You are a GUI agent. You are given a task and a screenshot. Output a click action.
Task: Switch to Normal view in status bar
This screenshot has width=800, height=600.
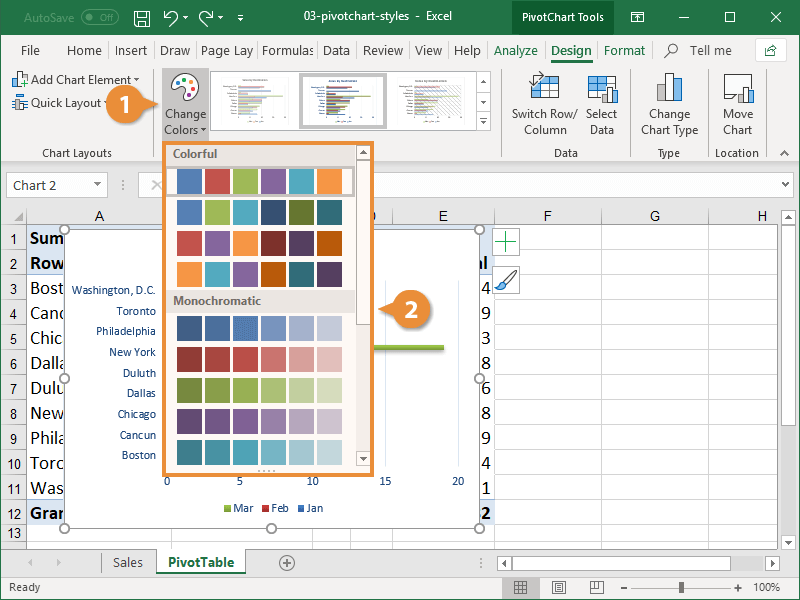pos(520,588)
